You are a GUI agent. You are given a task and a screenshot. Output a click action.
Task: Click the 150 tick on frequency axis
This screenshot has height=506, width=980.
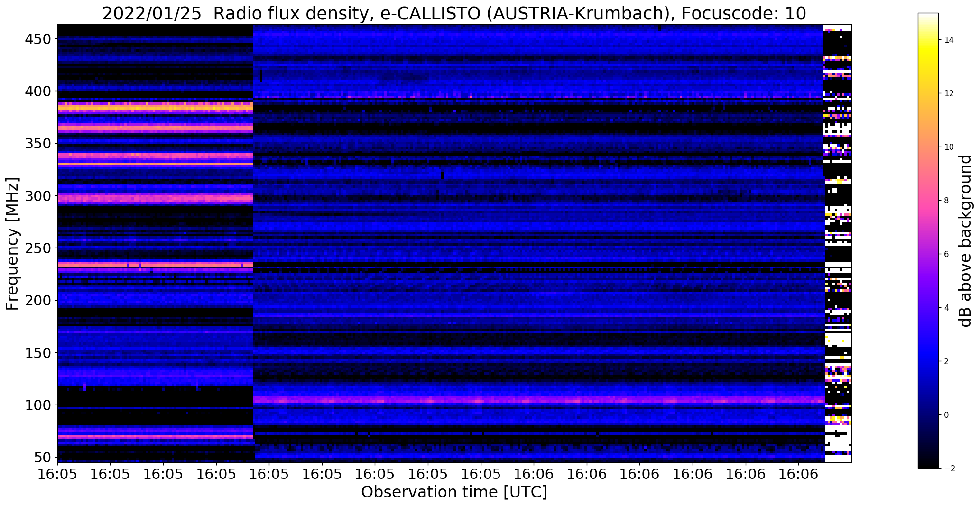coord(37,353)
